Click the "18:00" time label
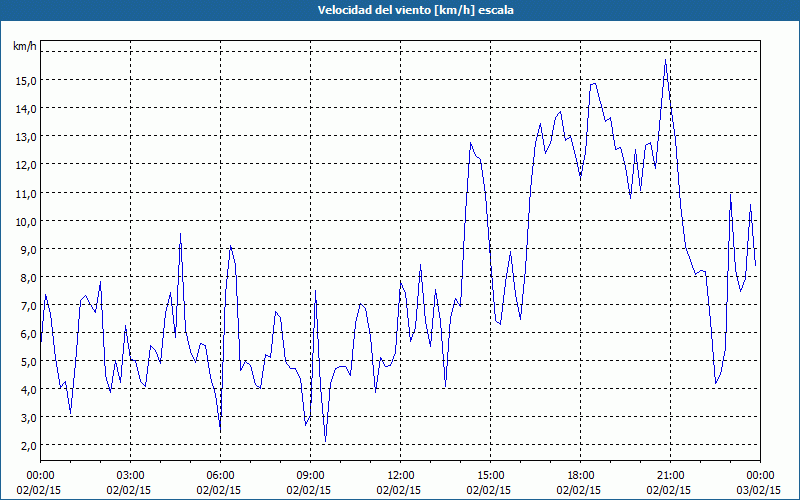The width and height of the screenshot is (800, 500). click(x=580, y=476)
